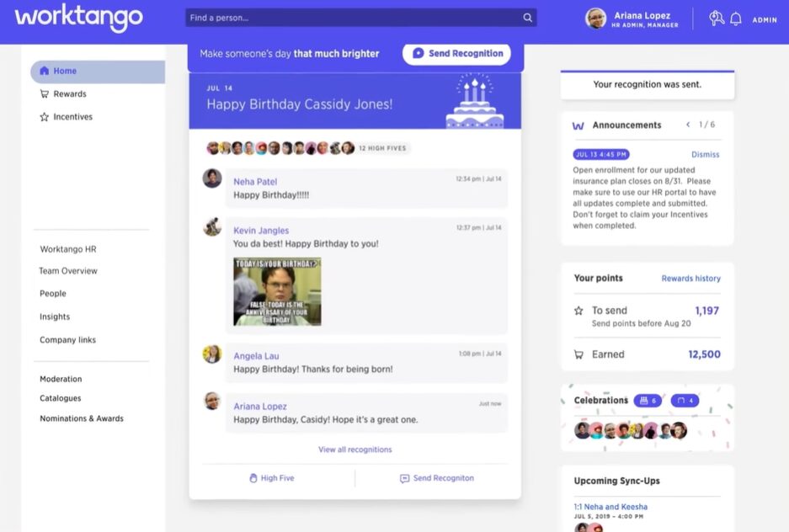Click Ariana Lopez's comment avatar
The image size is (789, 532).
tap(212, 402)
